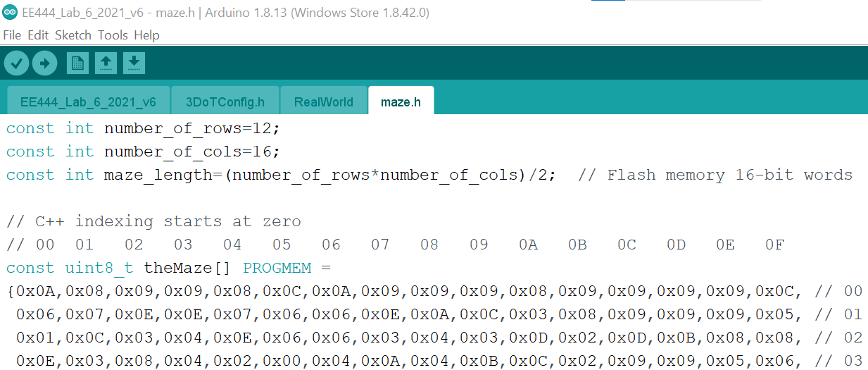Create a new sketch with the New icon
The width and height of the screenshot is (868, 370).
[x=77, y=63]
